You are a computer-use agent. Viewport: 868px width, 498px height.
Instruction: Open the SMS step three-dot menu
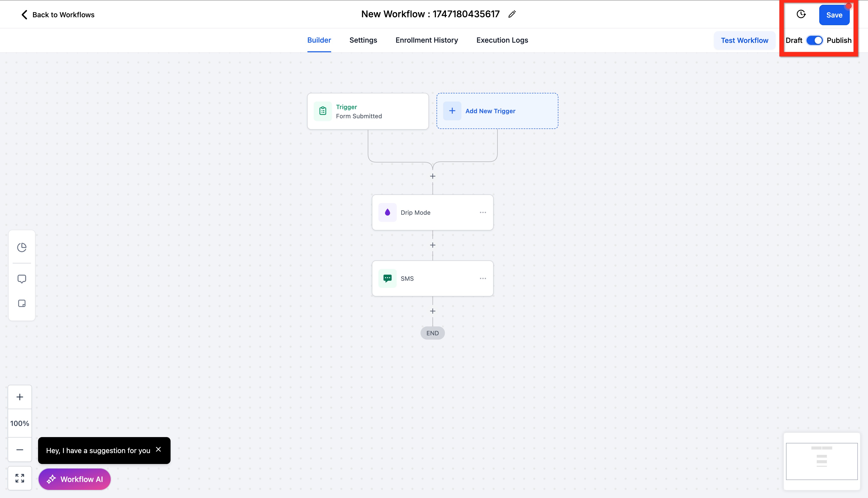(x=482, y=278)
